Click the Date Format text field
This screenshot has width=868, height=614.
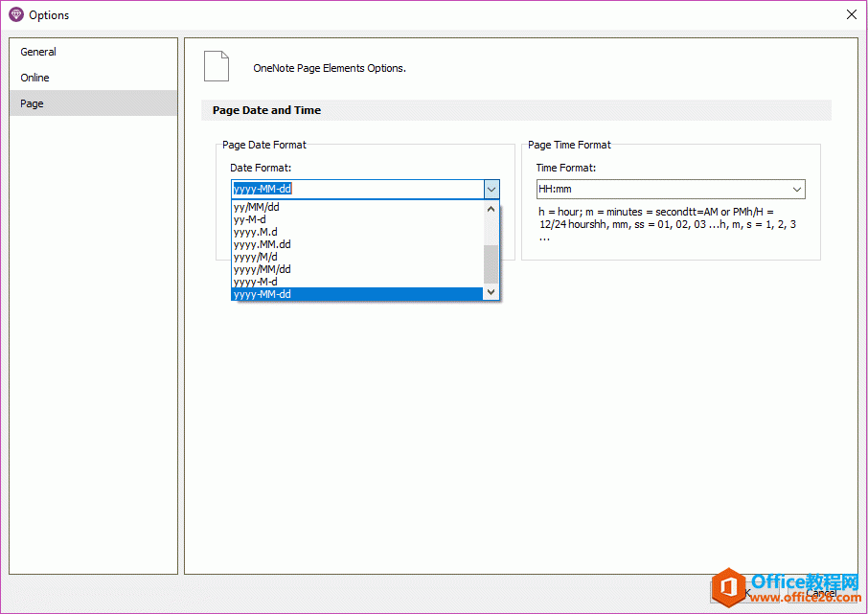coord(354,190)
